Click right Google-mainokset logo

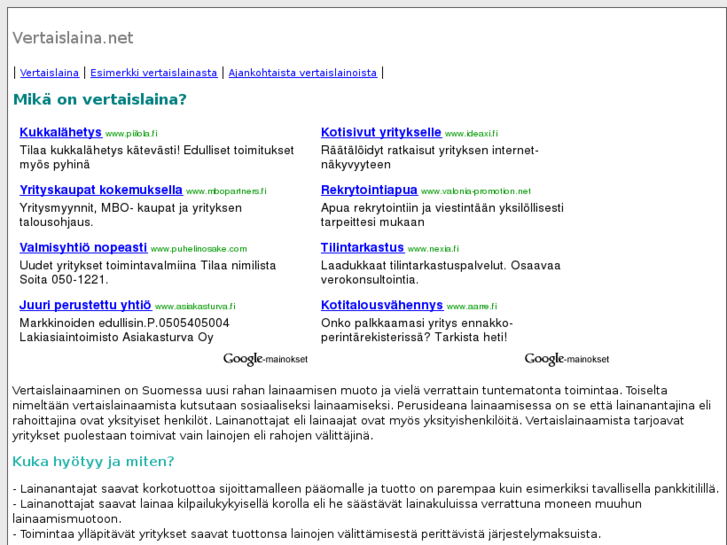(567, 359)
